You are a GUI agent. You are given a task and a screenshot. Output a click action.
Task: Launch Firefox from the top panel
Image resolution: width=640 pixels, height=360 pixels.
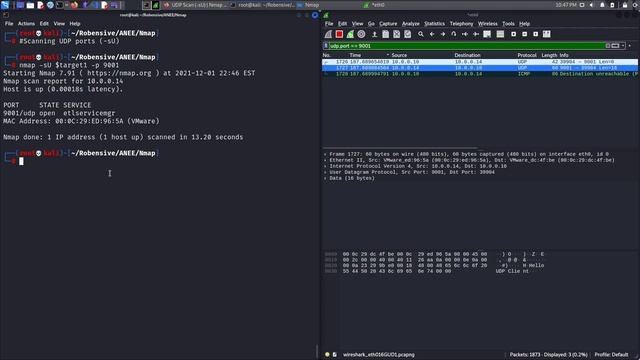pos(74,5)
